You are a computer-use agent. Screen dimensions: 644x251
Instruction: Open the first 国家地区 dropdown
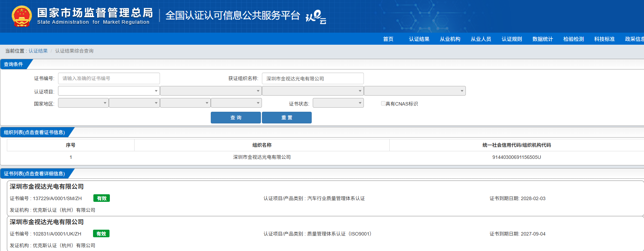tap(83, 103)
